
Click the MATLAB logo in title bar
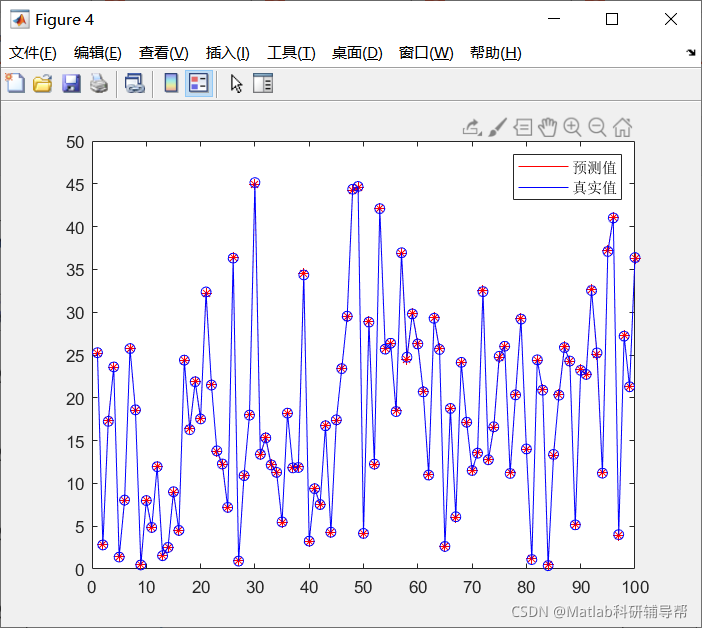pos(20,19)
